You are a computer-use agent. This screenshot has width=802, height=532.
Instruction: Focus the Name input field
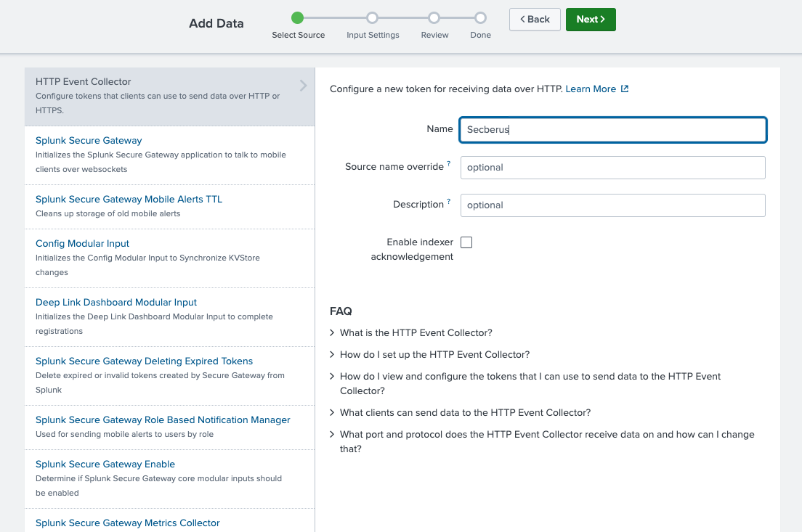tap(612, 130)
